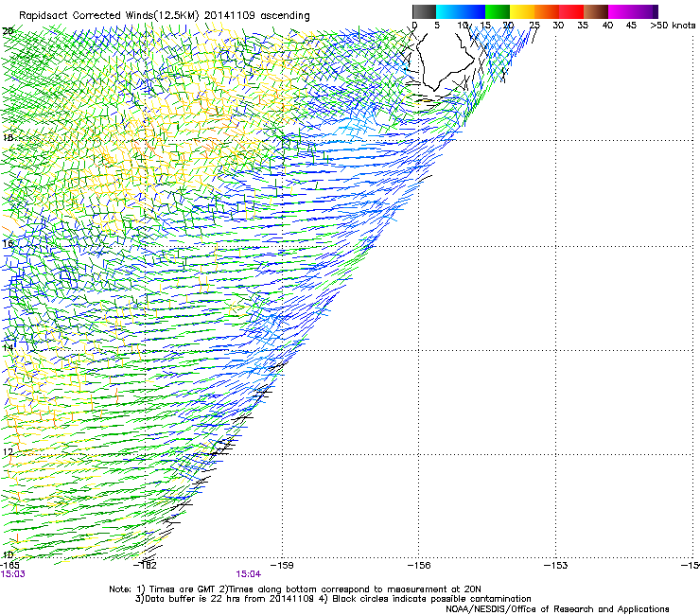700x615 pixels.
Task: Click the orange 25-30 knots legend swatch
Action: 547,11
